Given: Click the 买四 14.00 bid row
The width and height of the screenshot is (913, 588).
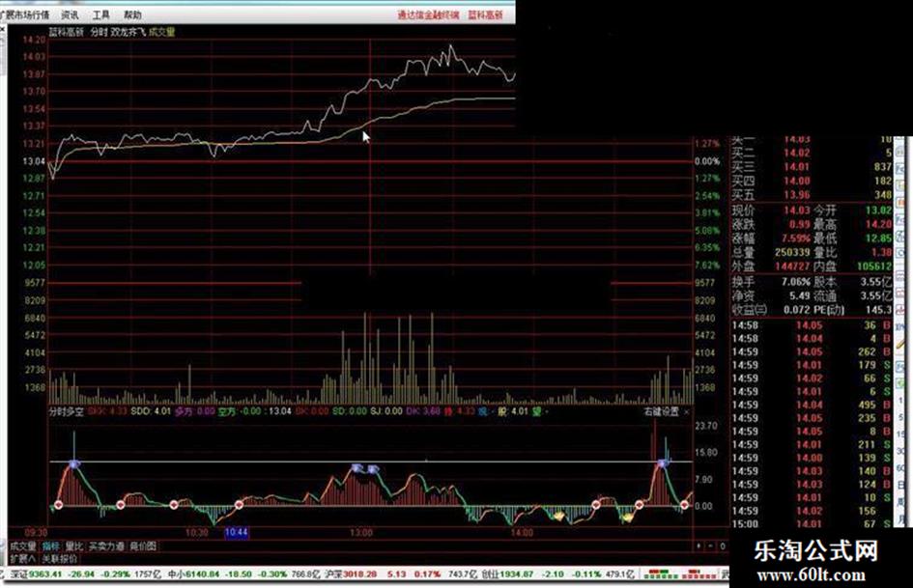Looking at the screenshot, I should click(x=812, y=182).
